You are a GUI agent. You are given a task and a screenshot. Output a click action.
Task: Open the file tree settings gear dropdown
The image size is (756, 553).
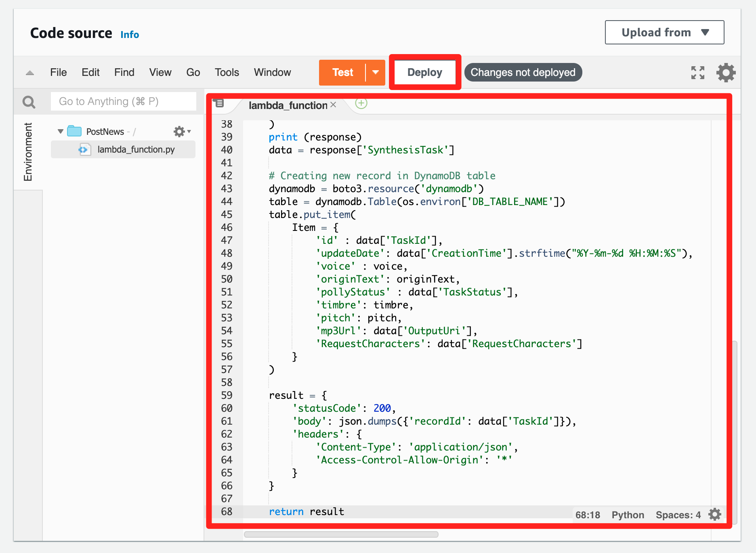pyautogui.click(x=182, y=131)
